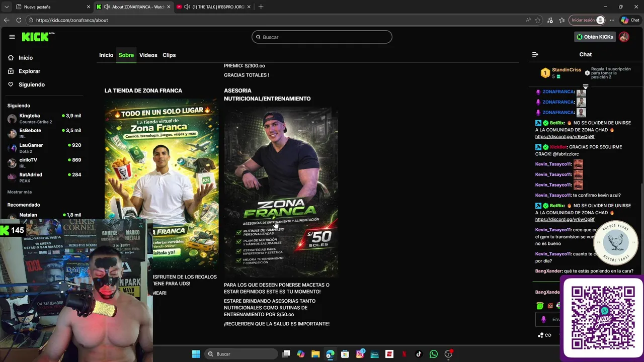Image resolution: width=644 pixels, height=362 pixels.
Task: Expand the following list with Mostrar más
Action: point(20,192)
